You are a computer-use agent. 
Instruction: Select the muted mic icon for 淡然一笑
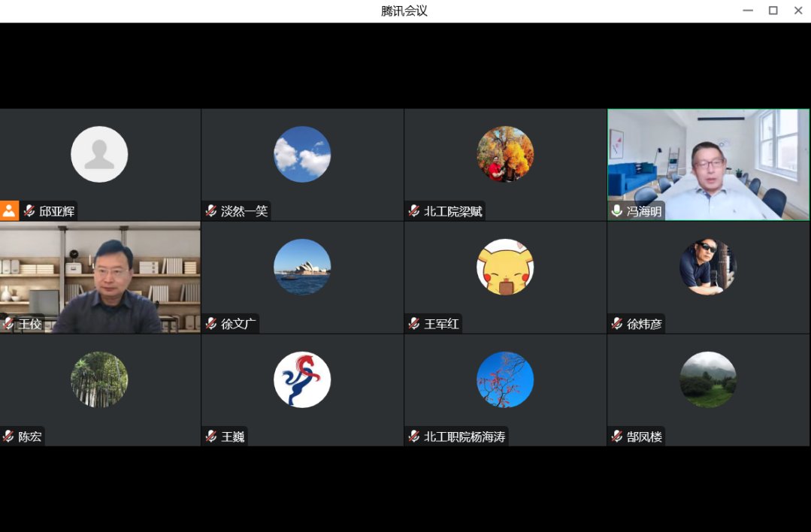[x=211, y=211]
